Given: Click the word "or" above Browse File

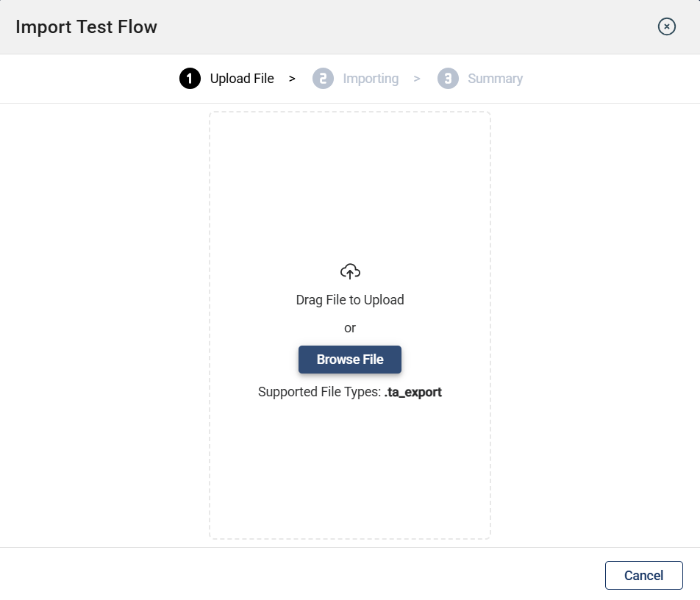Looking at the screenshot, I should coord(350,328).
